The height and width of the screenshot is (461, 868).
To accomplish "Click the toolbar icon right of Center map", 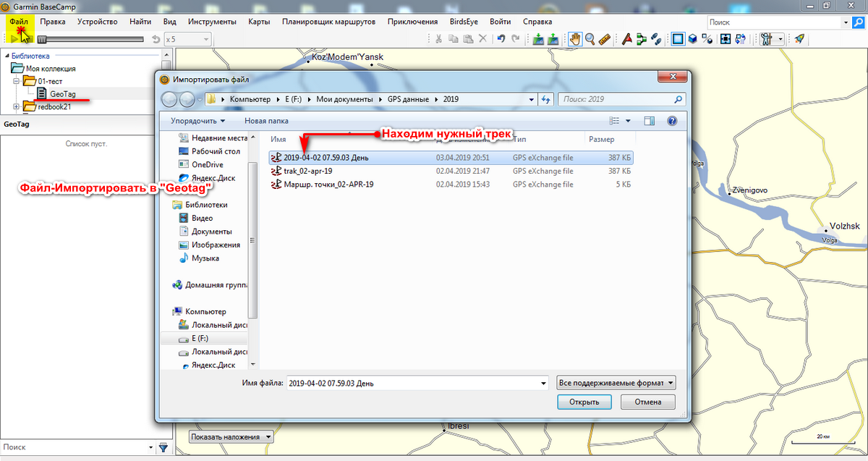I will click(x=741, y=39).
